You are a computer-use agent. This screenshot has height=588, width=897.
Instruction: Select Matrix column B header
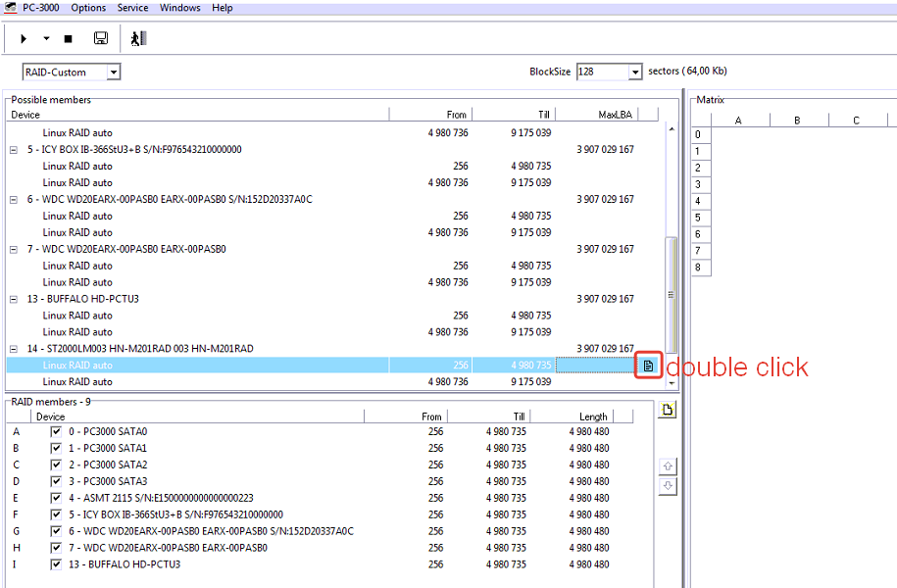[799, 121]
